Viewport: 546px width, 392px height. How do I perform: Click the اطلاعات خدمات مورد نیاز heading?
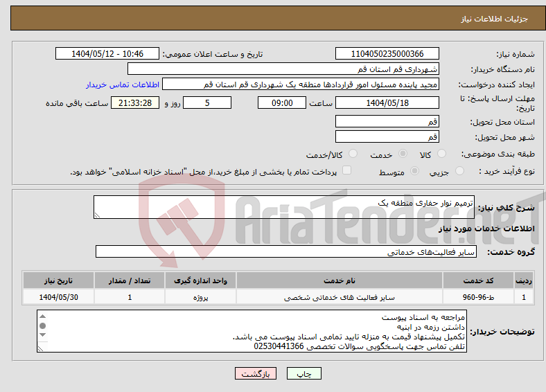pyautogui.click(x=486, y=229)
